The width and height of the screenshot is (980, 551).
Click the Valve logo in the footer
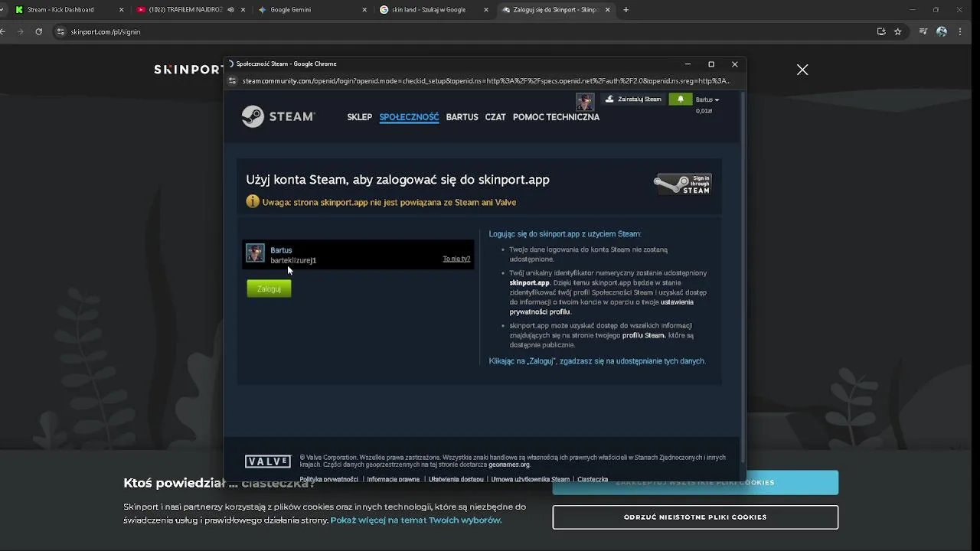coord(268,461)
